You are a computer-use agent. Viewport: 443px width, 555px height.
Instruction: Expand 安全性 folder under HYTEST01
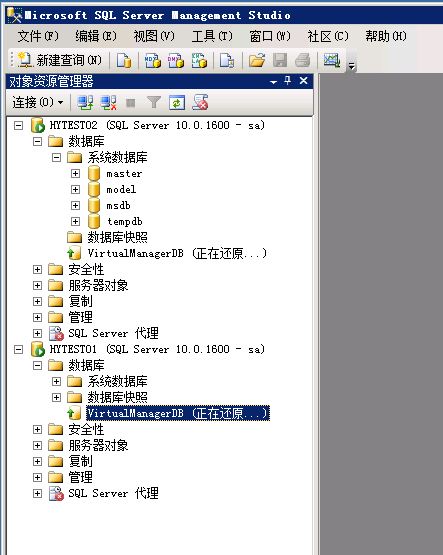pyautogui.click(x=37, y=429)
